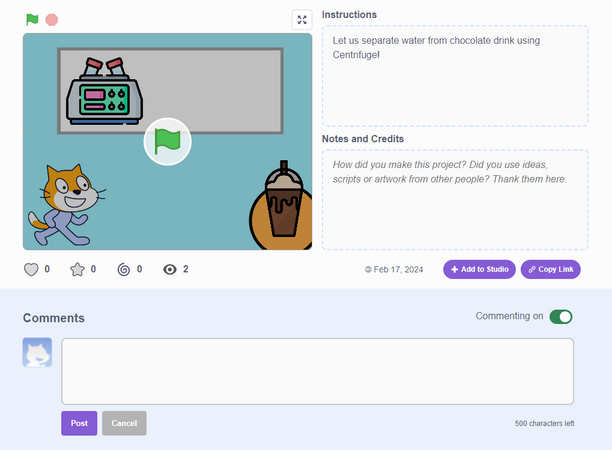
Task: Click the user avatar beside comment box
Action: click(x=37, y=352)
